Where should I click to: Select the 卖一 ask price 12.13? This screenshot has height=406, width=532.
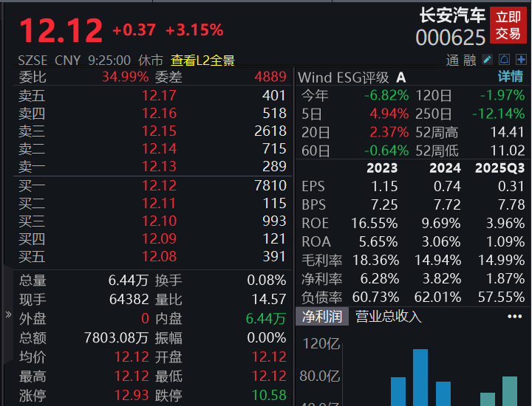tap(159, 167)
